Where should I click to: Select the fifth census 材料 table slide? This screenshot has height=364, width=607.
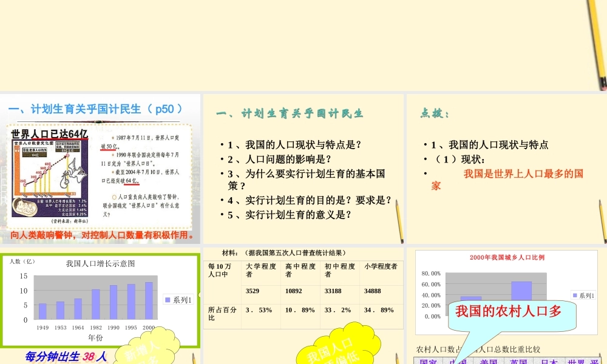pyautogui.click(x=303, y=306)
